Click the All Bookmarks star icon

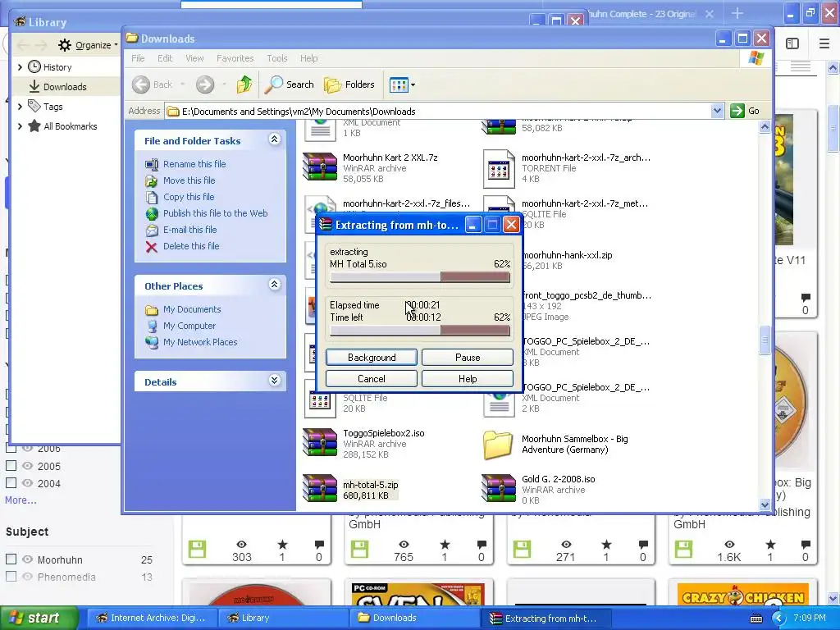click(x=34, y=126)
